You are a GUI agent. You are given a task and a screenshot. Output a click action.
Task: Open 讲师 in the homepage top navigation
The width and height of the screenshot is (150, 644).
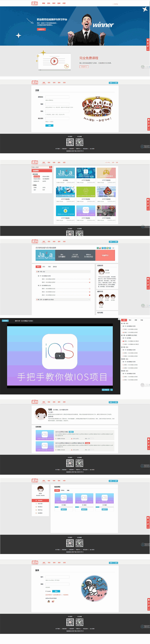tap(54, 3)
